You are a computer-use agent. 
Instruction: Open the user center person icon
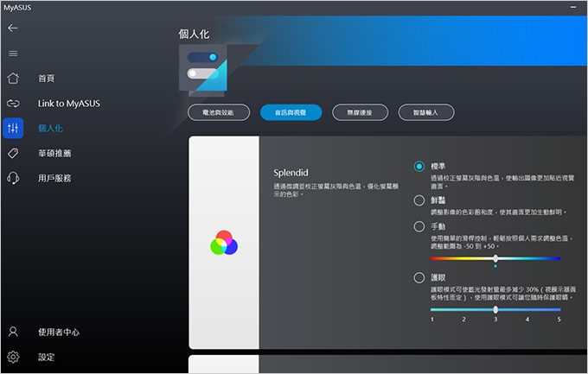click(13, 332)
